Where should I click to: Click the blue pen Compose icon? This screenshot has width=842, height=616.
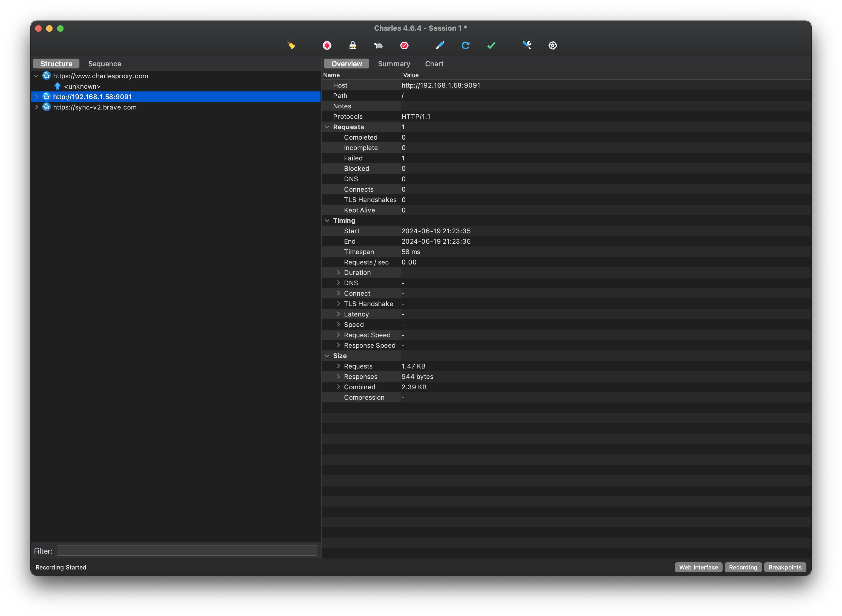(x=440, y=45)
